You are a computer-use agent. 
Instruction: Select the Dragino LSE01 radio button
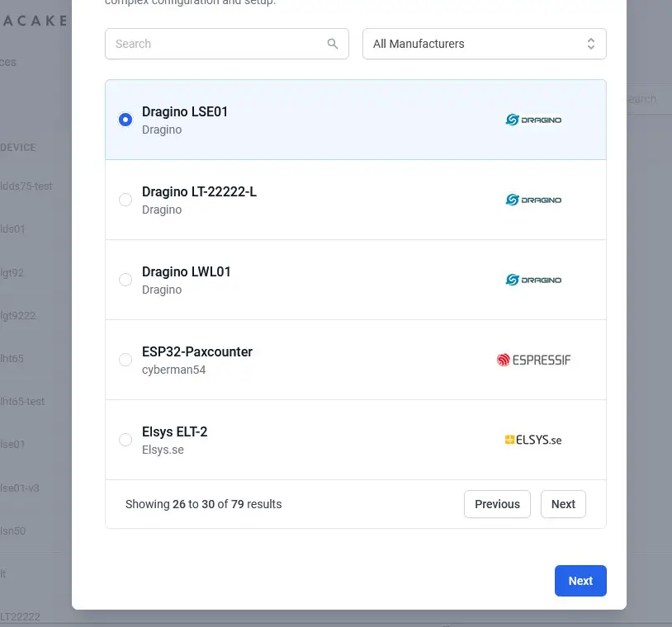125,120
